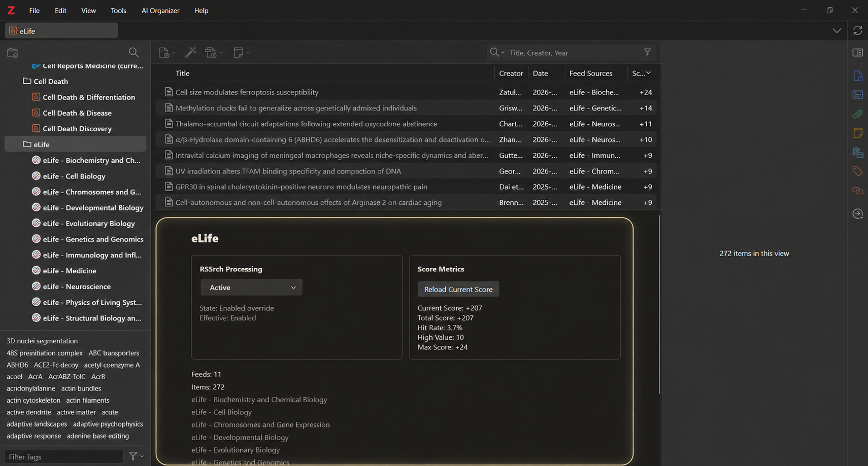Click the New Collection folder icon
Image resolution: width=868 pixels, height=466 pixels.
(x=13, y=52)
